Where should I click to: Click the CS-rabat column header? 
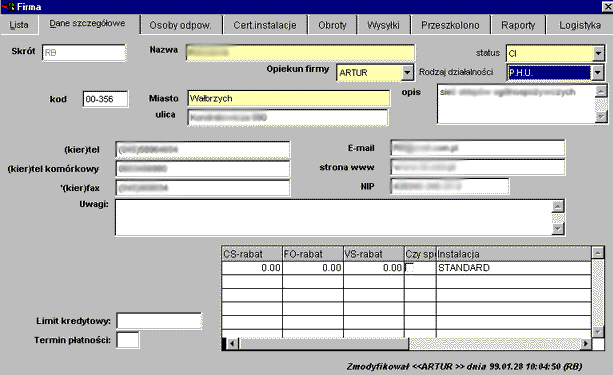coord(252,254)
